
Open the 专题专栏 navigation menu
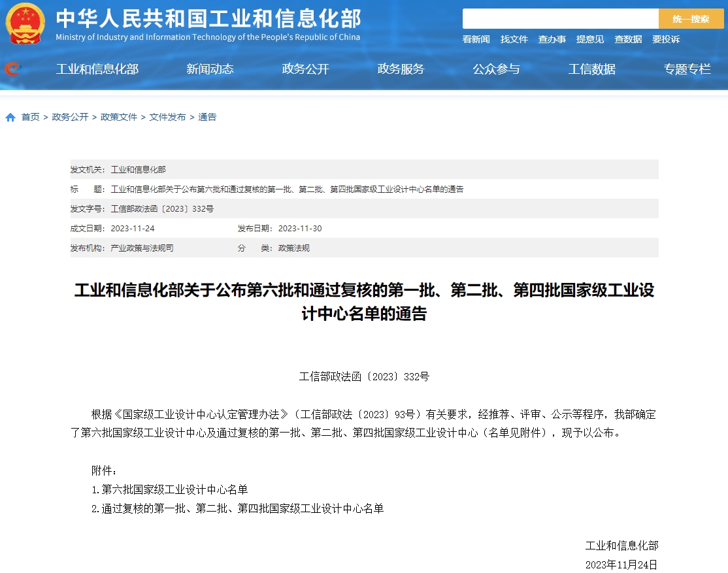click(687, 69)
